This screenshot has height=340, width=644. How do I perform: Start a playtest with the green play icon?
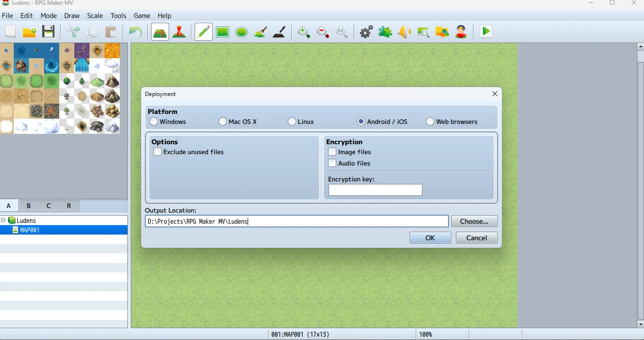(x=485, y=32)
